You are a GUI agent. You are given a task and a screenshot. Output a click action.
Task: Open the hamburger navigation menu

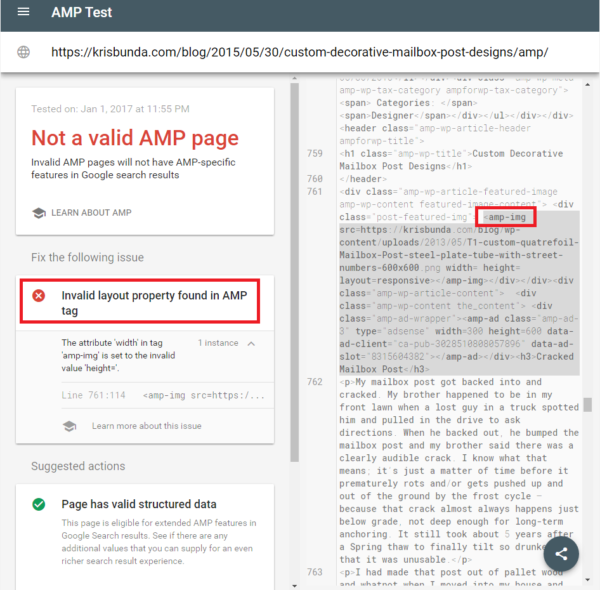click(23, 12)
